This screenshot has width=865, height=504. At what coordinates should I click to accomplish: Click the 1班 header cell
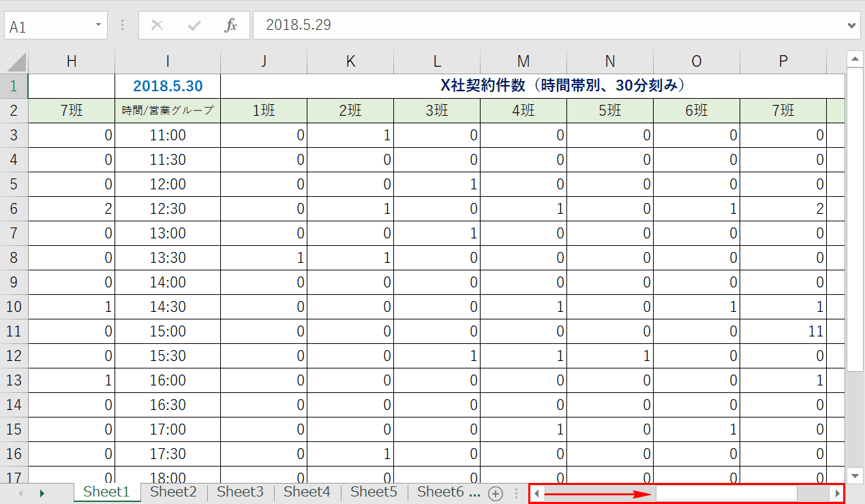click(x=264, y=110)
